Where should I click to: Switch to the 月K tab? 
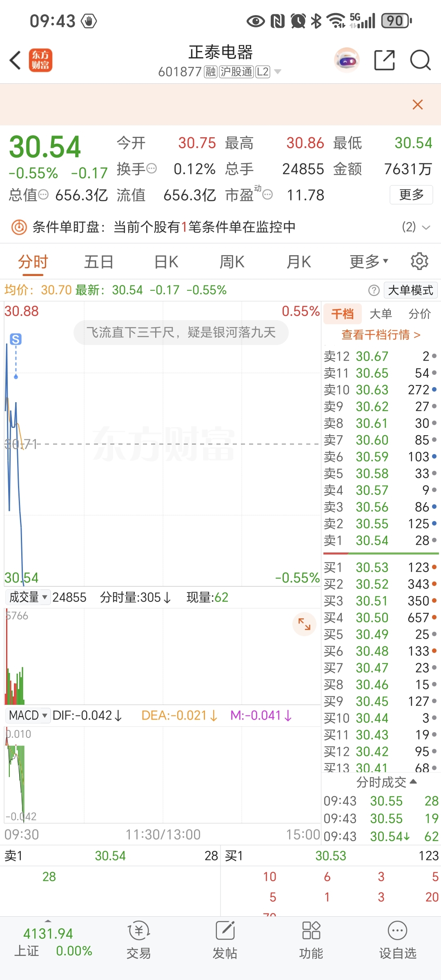[x=299, y=262]
